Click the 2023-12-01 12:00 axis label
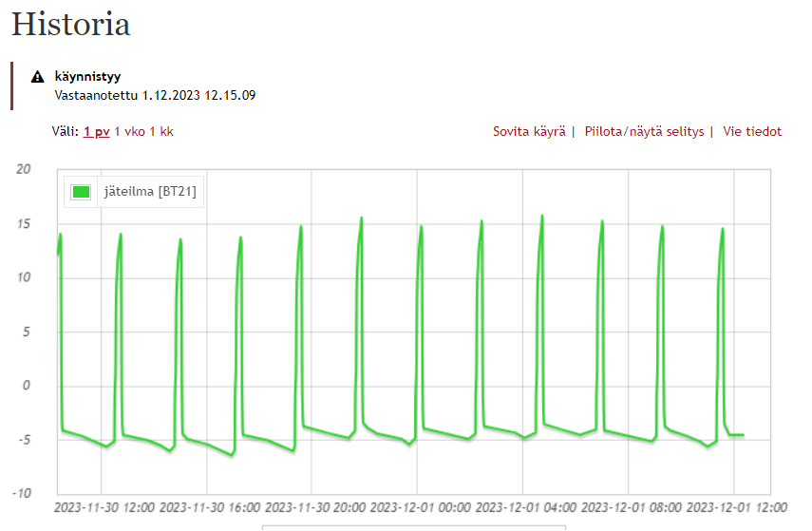Image resolution: width=812 pixels, height=531 pixels. [737, 507]
